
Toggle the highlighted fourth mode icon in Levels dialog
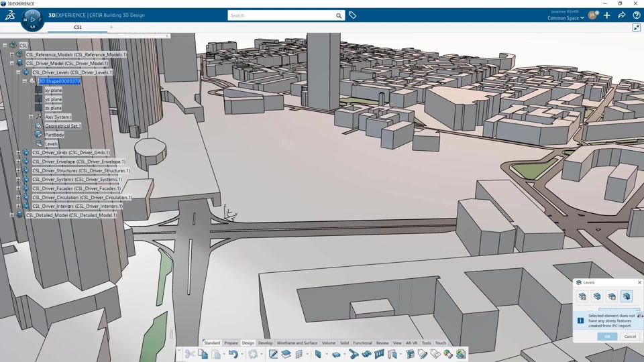627,296
